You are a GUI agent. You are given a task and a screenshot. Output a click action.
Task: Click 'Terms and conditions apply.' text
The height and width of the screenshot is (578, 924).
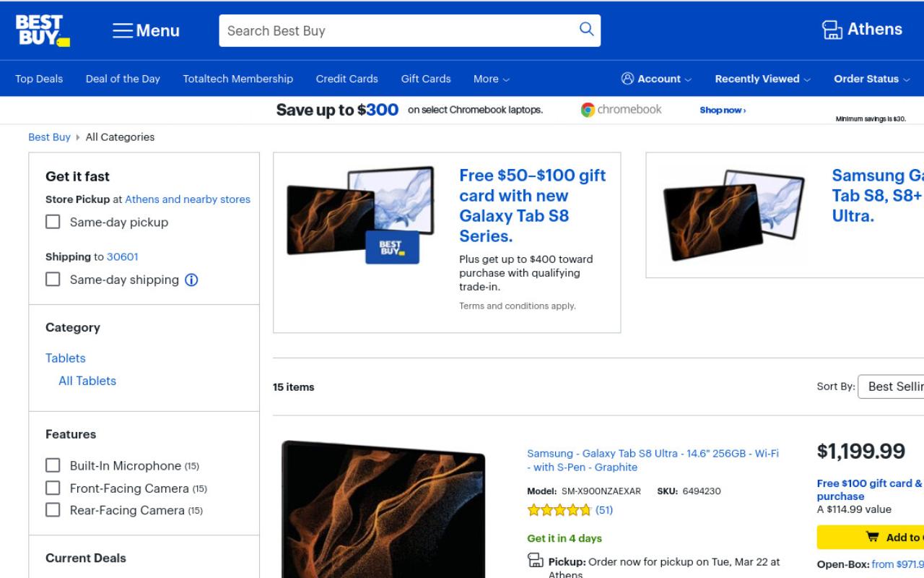(517, 306)
